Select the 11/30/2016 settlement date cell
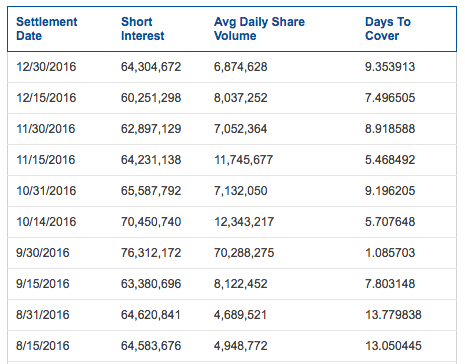Screen dimensions: 465x364 [x=46, y=129]
